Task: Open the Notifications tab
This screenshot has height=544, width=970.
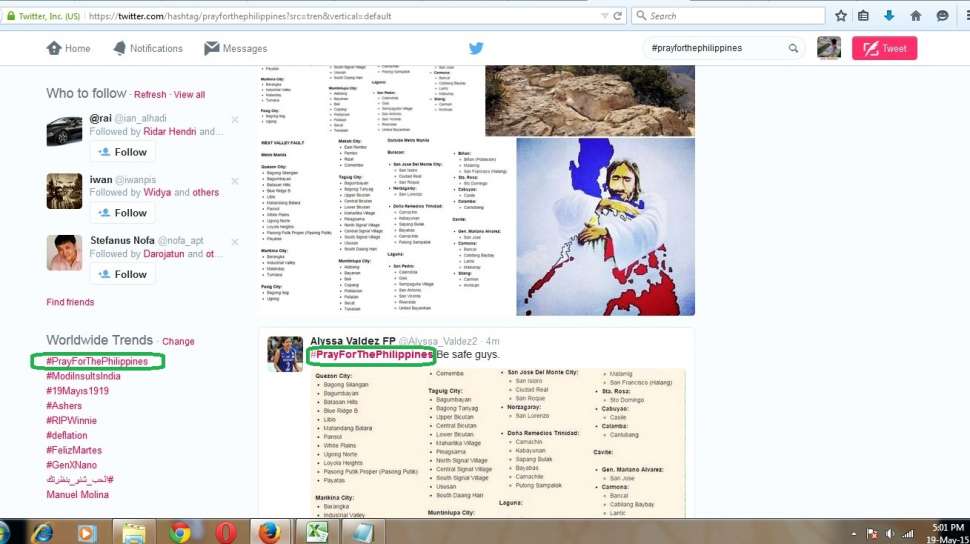Action: click(x=148, y=48)
